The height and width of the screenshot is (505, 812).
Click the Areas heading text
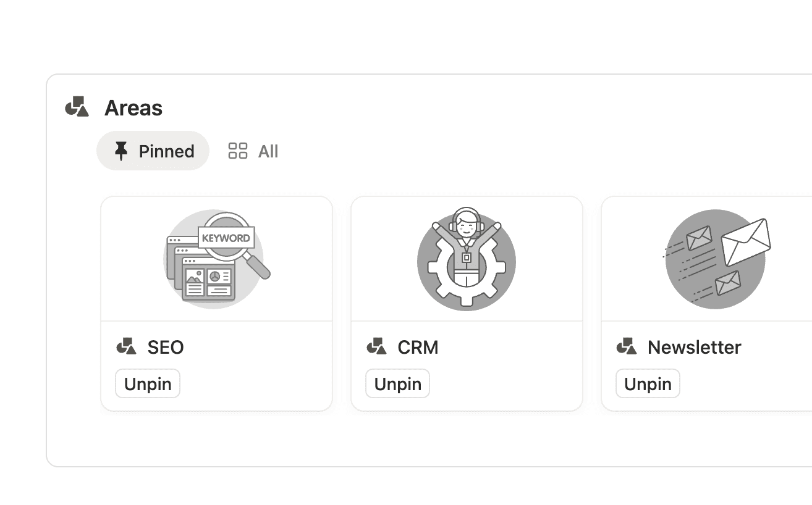(133, 108)
